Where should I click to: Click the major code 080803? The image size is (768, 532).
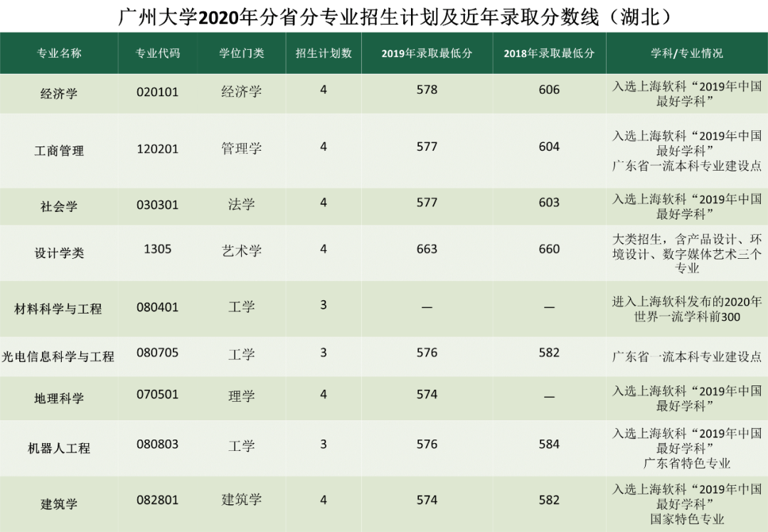point(158,445)
